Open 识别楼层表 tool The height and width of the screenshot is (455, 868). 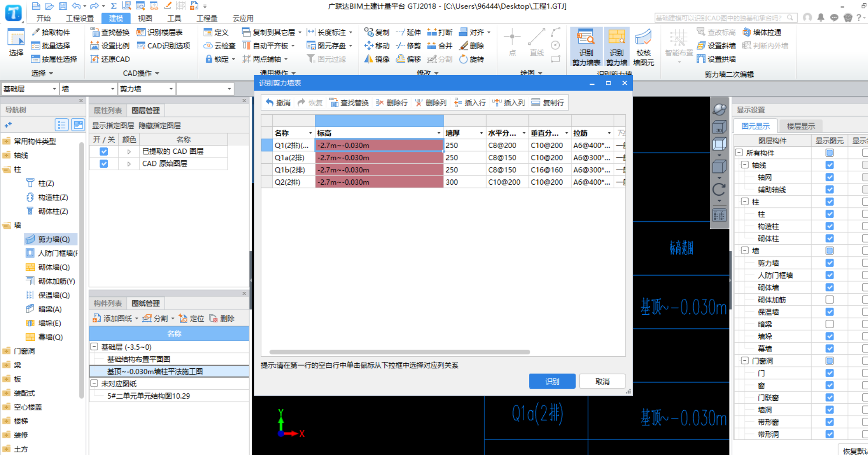(x=160, y=32)
